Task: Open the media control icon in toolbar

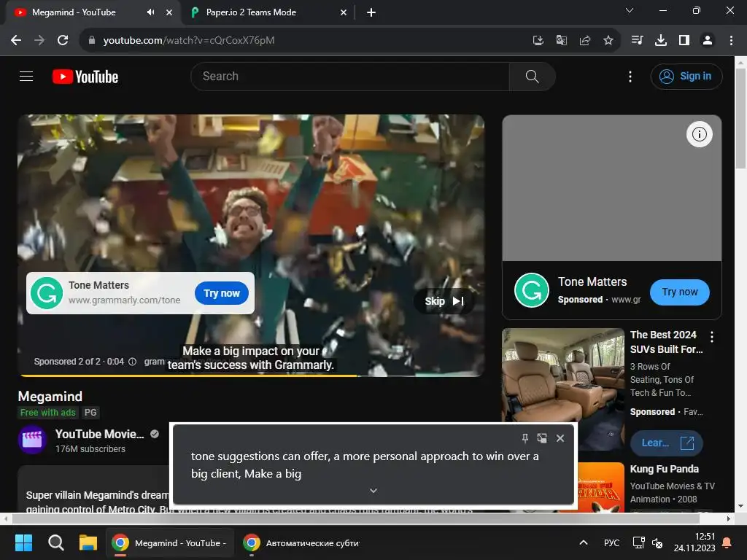Action: pyautogui.click(x=637, y=40)
